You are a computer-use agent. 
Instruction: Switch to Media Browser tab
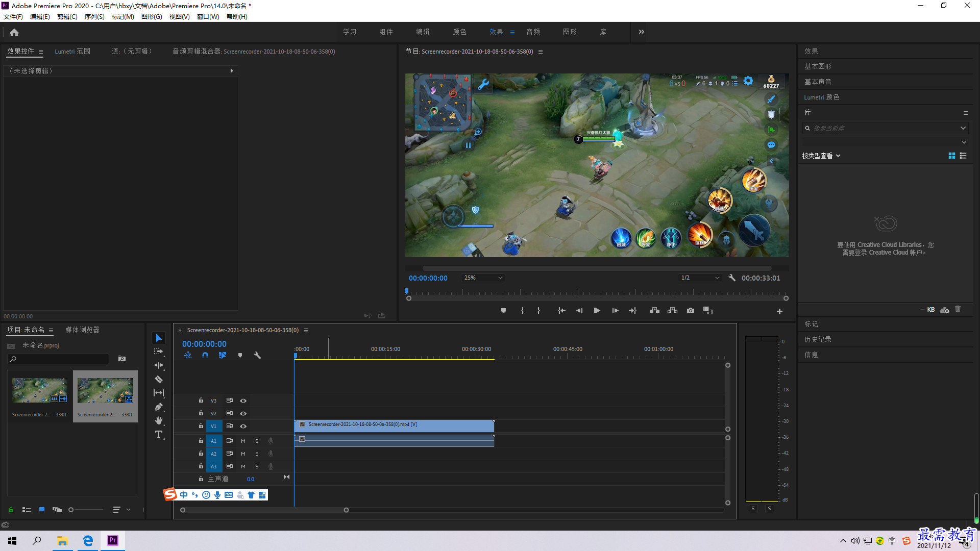point(82,330)
